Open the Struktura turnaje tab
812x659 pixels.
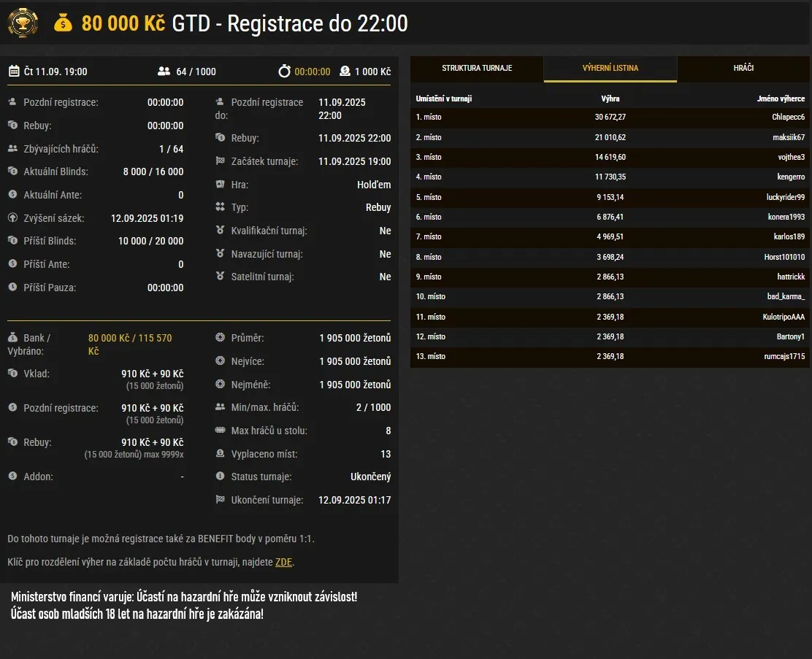477,69
